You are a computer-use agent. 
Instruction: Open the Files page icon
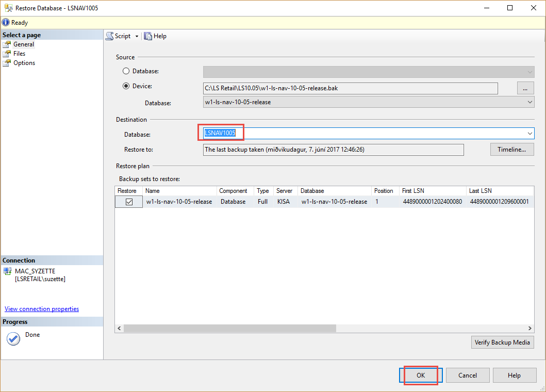7,54
